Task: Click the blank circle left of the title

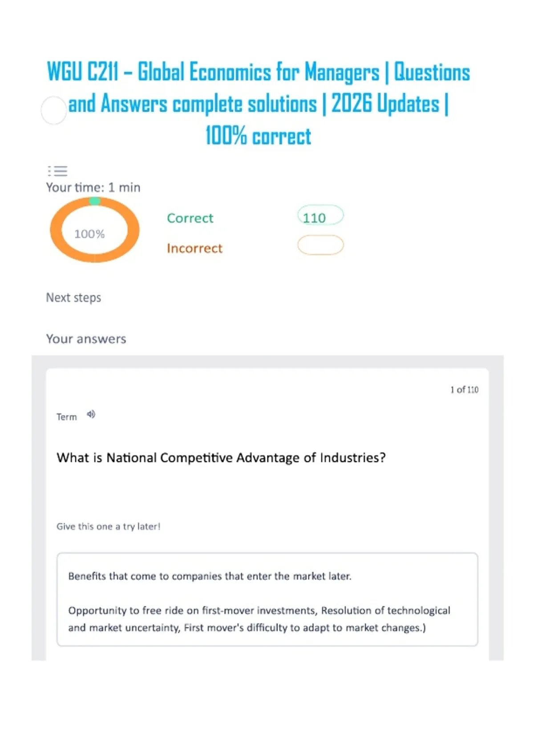Action: 54,110
